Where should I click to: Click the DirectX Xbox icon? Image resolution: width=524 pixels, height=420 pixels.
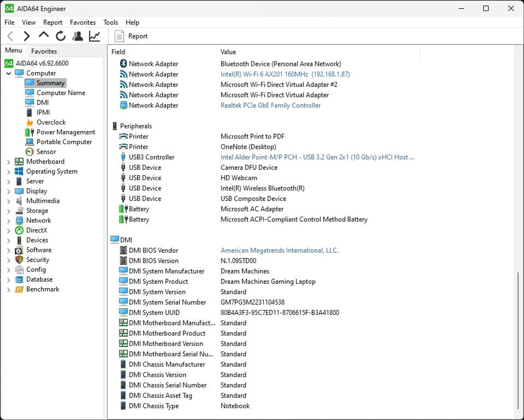tap(19, 230)
